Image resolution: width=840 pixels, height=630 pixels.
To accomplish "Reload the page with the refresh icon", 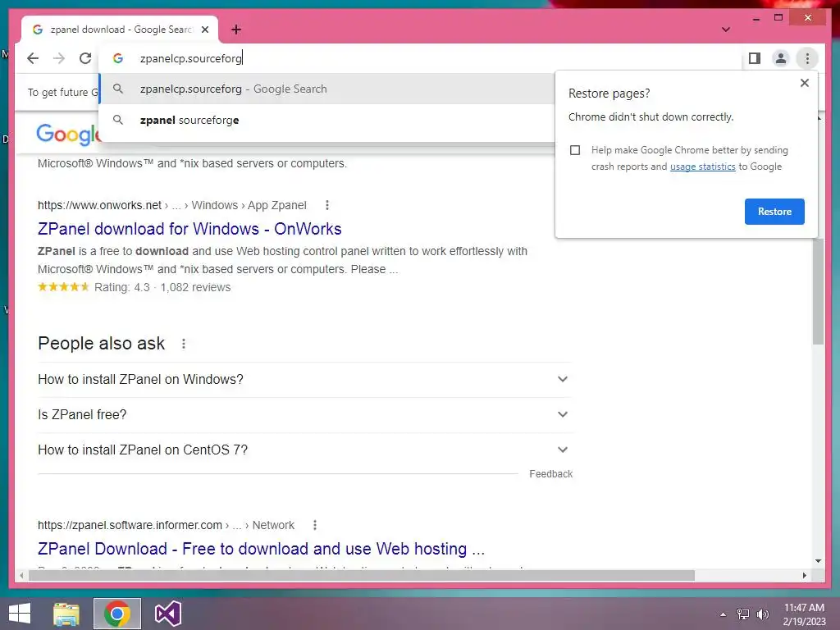I will point(85,58).
